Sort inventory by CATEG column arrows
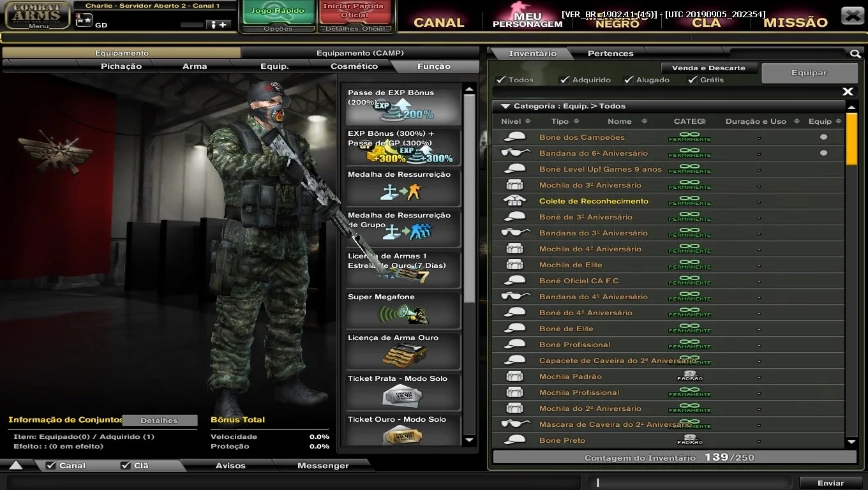The height and width of the screenshot is (490, 868). [x=703, y=121]
